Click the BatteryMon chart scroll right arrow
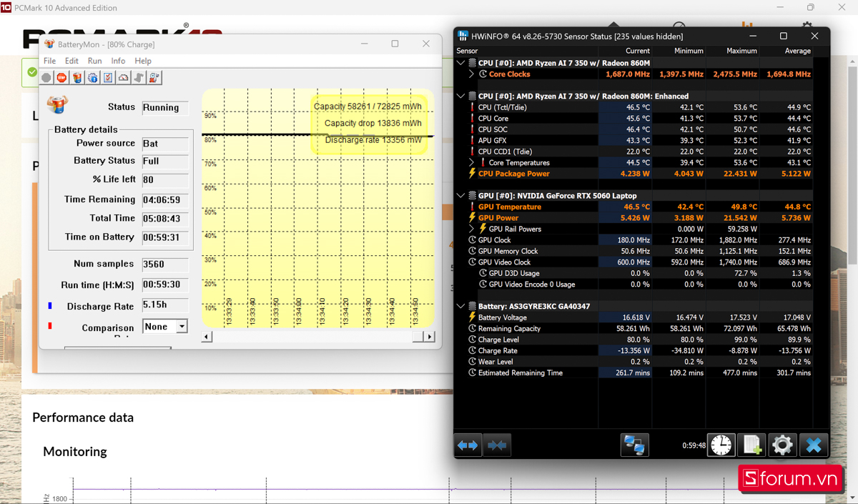Image resolution: width=858 pixels, height=504 pixels. click(x=430, y=337)
